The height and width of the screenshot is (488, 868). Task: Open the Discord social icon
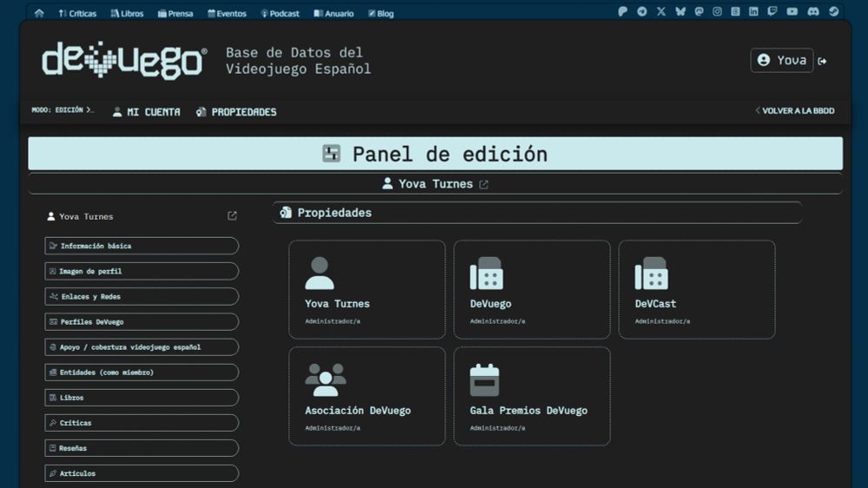813,11
